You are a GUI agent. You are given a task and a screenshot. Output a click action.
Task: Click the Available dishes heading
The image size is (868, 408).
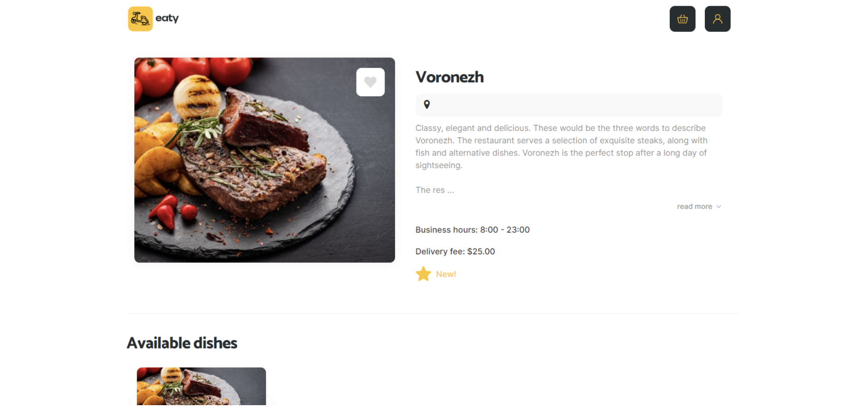point(182,343)
